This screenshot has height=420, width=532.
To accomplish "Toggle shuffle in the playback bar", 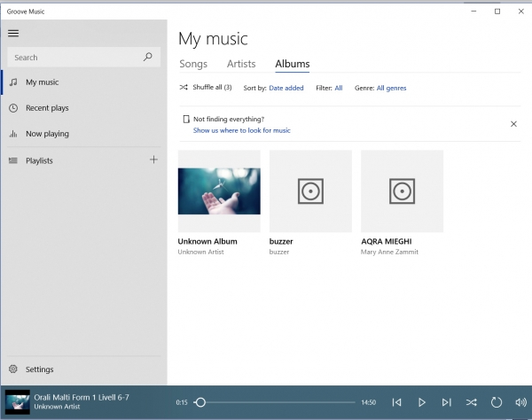I will pyautogui.click(x=472, y=402).
